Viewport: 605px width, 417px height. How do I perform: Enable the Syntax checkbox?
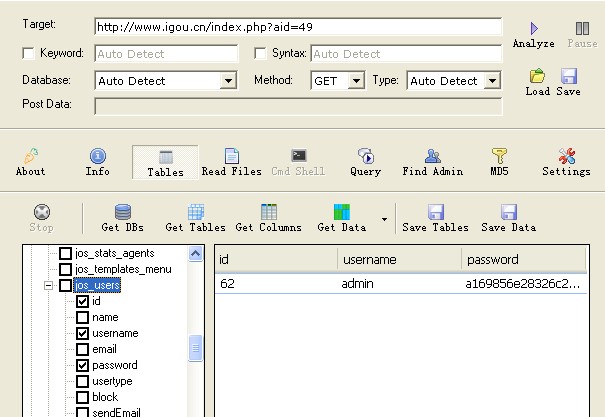260,53
